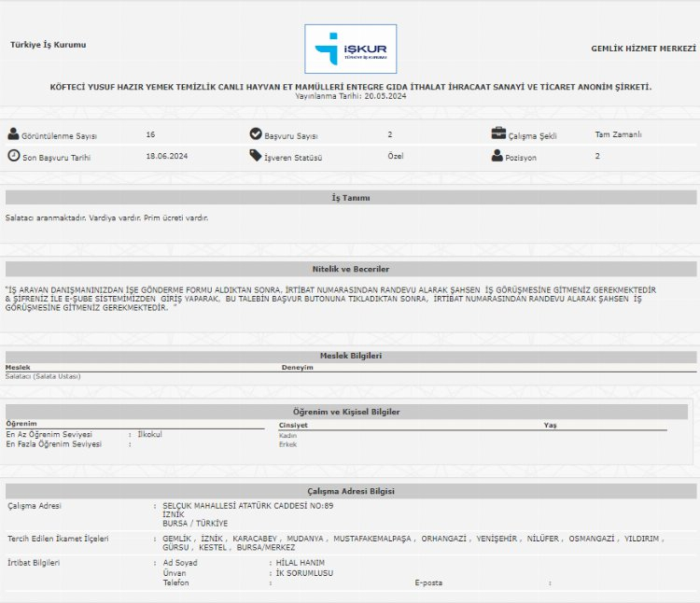This screenshot has height=603, width=700.
Task: Click the Çalışma Adresi Bilgisi section header
Action: 350,491
